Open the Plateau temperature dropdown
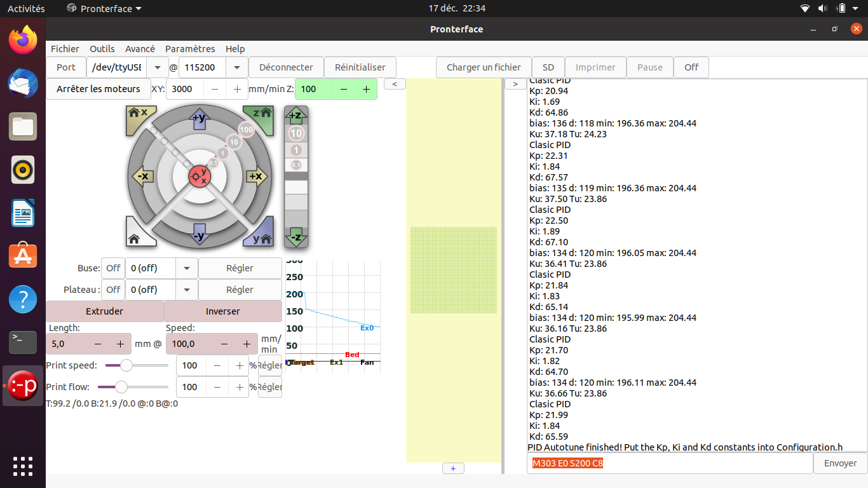Viewport: 868px width, 488px height. tap(186, 290)
